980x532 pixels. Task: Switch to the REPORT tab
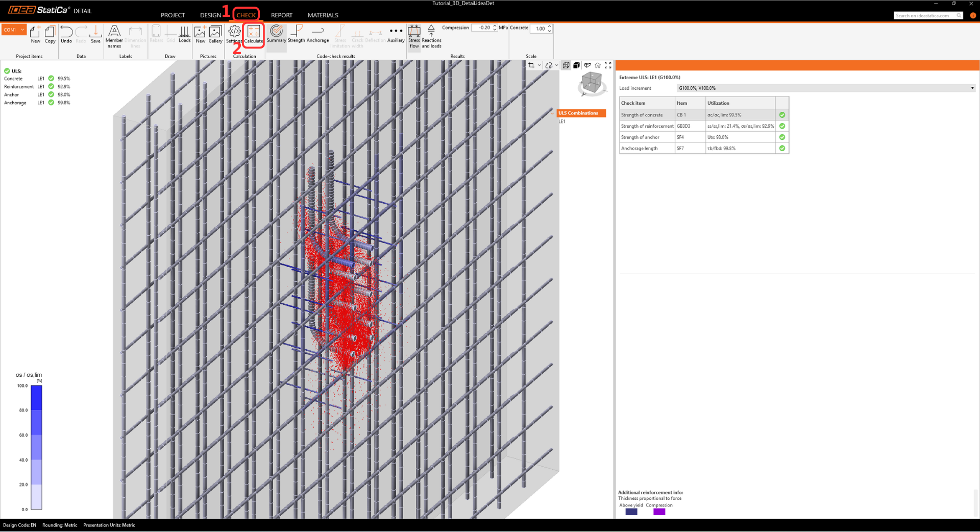click(281, 15)
